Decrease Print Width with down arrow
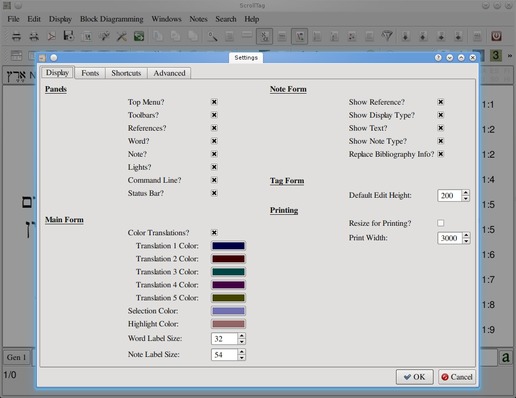The width and height of the screenshot is (516, 398). coord(466,241)
